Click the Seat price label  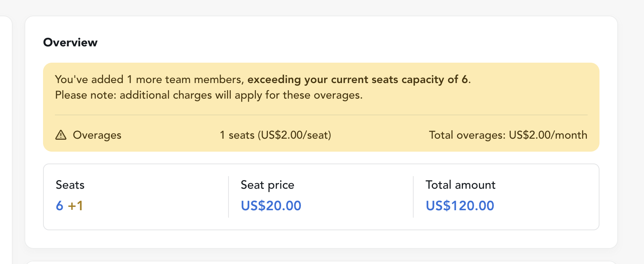pyautogui.click(x=267, y=185)
